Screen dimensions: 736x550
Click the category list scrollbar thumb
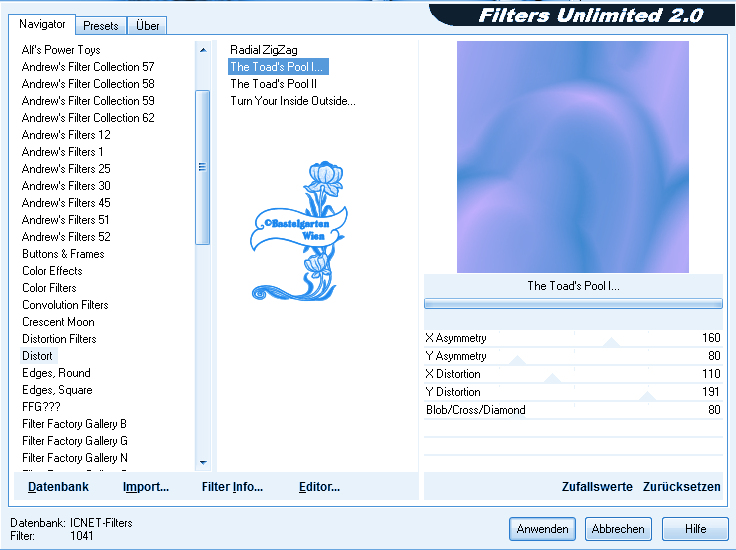click(x=202, y=168)
